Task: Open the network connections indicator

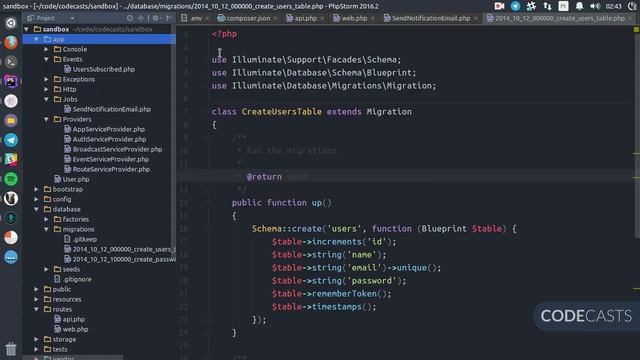Action: click(547, 6)
